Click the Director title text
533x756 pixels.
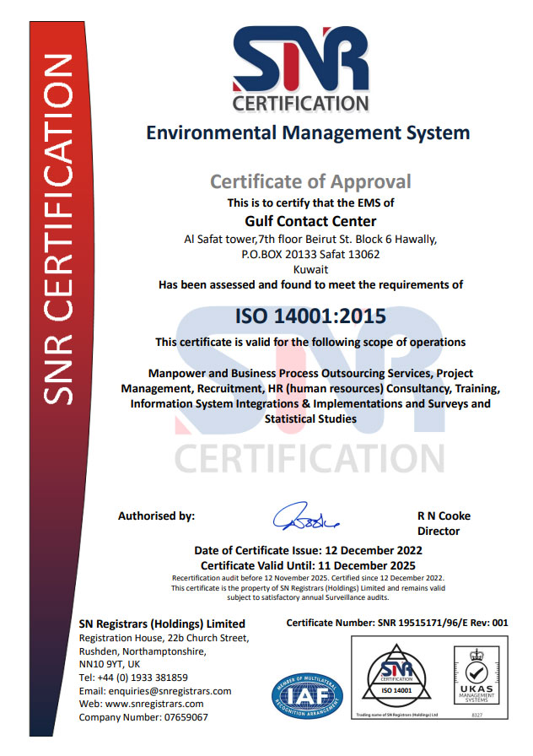[x=439, y=532]
